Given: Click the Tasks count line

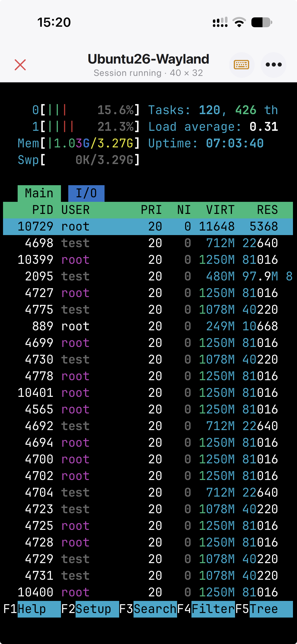Looking at the screenshot, I should pyautogui.click(x=213, y=110).
